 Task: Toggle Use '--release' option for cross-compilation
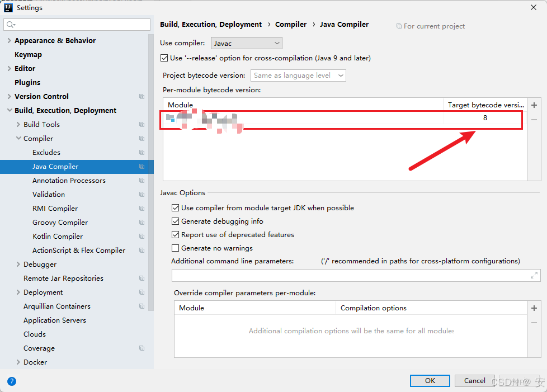tap(164, 58)
